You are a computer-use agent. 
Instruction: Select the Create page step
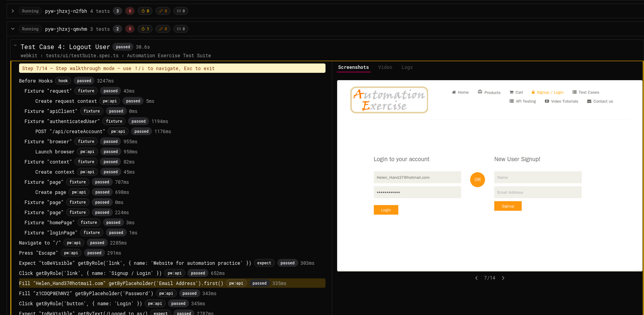click(x=172, y=192)
